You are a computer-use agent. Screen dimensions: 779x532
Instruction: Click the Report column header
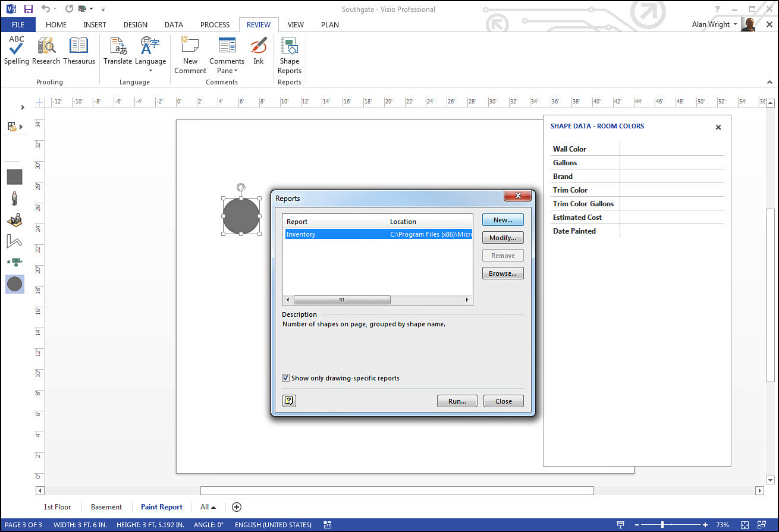[334, 222]
